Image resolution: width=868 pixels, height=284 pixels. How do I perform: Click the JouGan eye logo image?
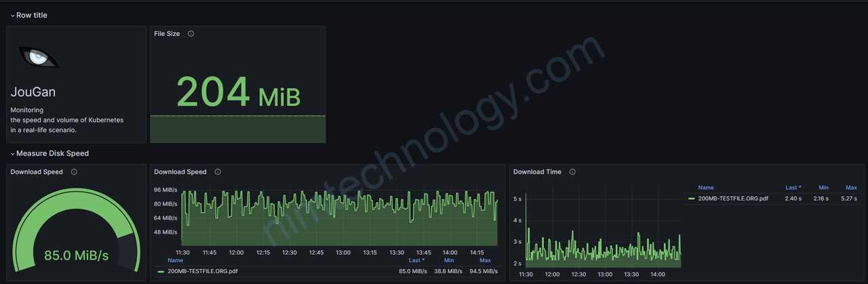(39, 58)
